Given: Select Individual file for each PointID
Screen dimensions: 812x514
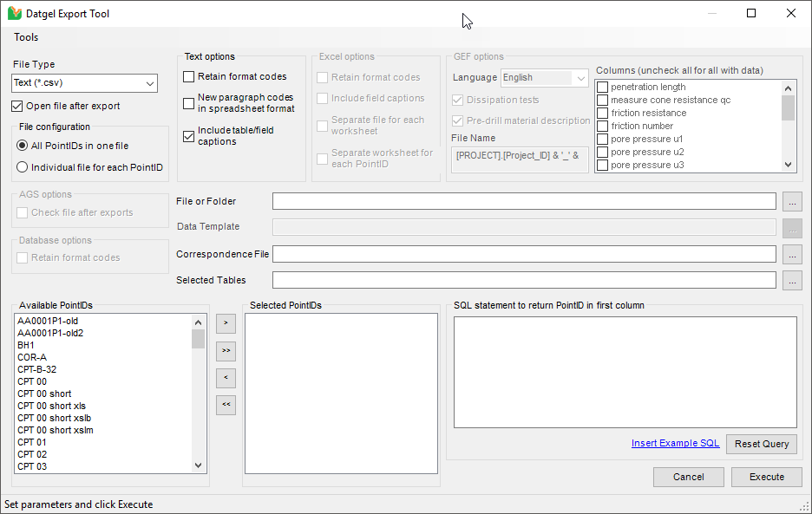Looking at the screenshot, I should click(23, 167).
